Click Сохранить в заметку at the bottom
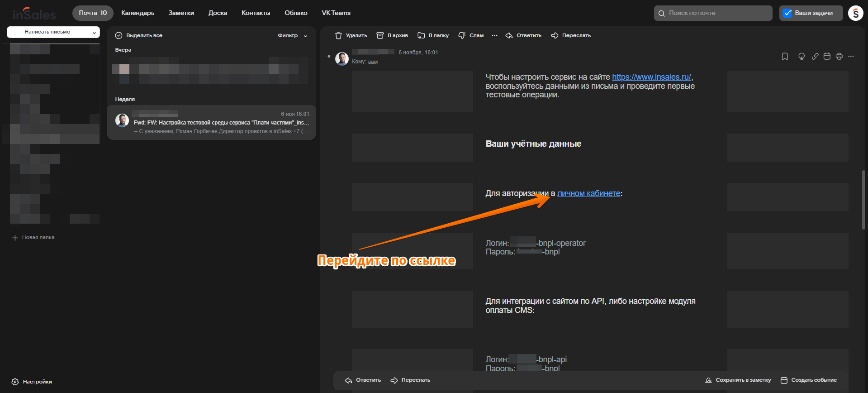868x393 pixels. coord(738,380)
